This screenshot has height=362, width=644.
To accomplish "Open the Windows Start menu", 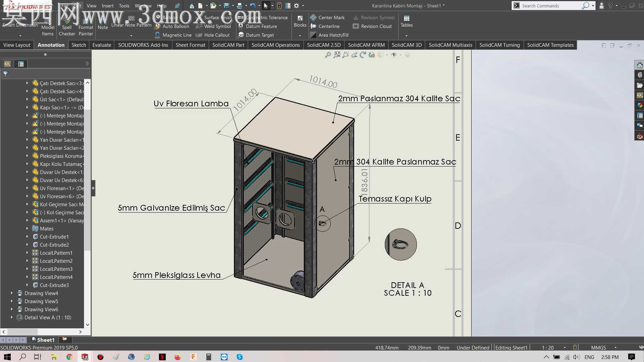I will coord(7,357).
